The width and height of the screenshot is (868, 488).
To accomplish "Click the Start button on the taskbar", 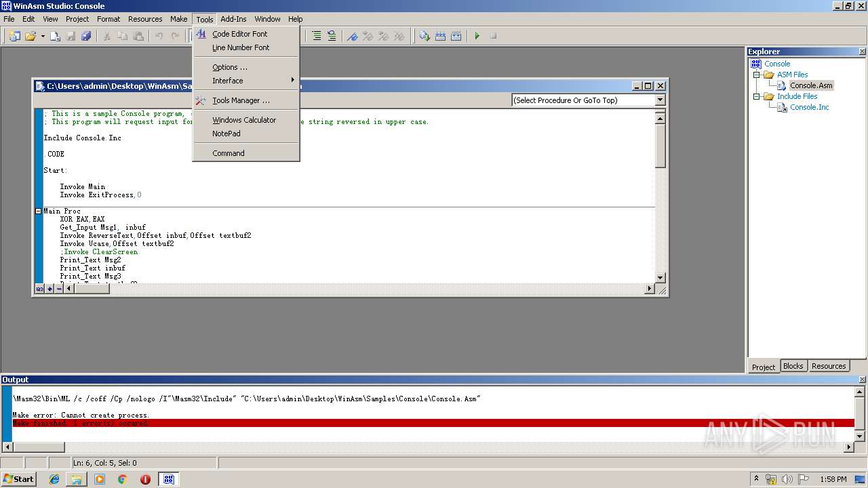I will (x=19, y=479).
